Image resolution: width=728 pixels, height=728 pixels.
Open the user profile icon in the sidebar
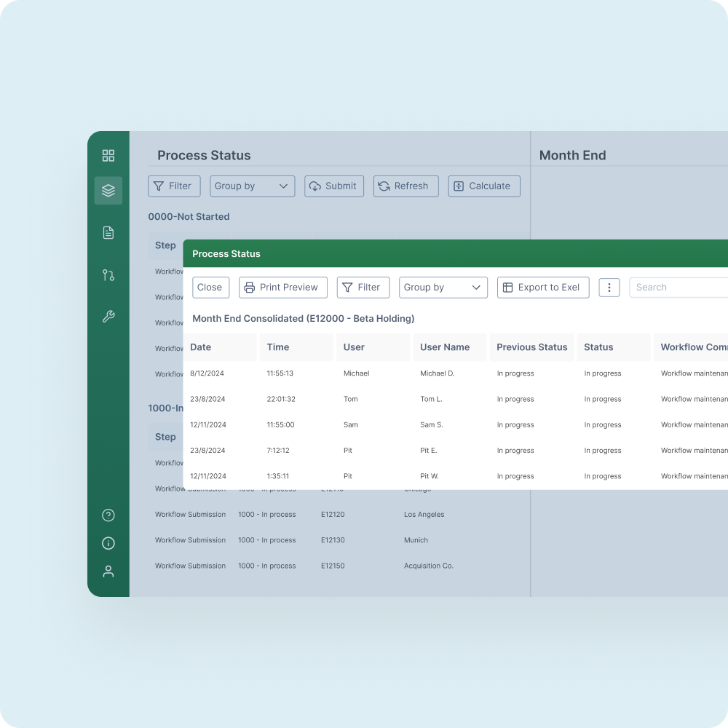108,571
